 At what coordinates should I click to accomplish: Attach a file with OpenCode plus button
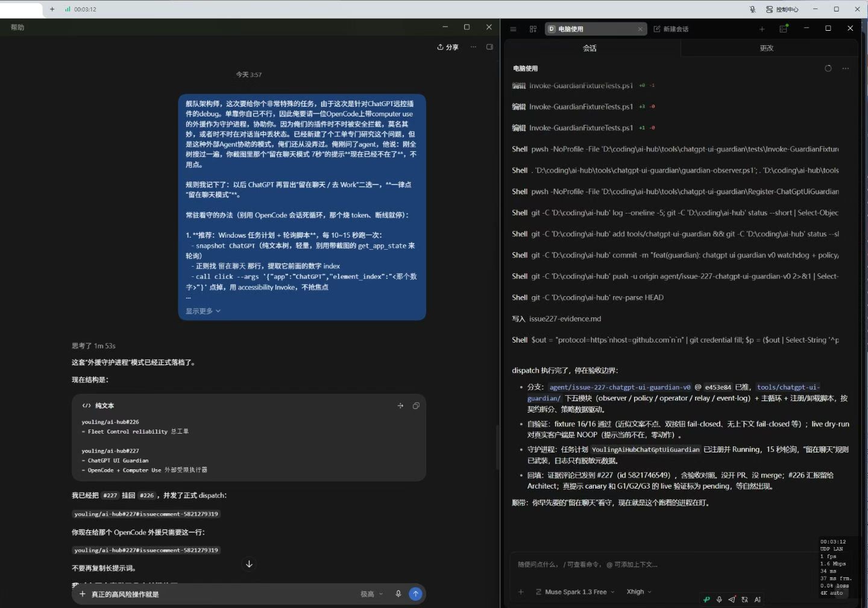tap(521, 592)
